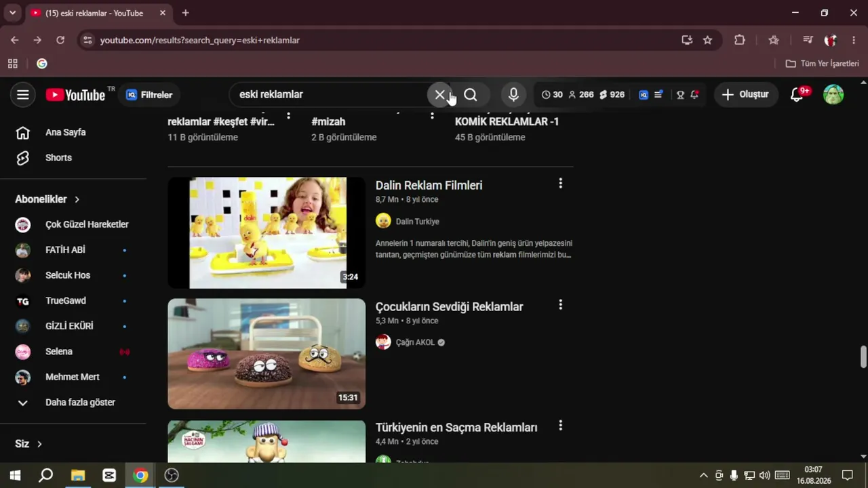Click the Shorts counter showing 926
The image size is (868, 488).
[612, 95]
